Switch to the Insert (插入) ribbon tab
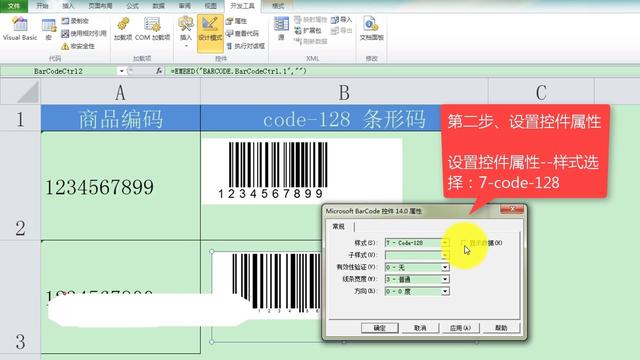 [x=68, y=6]
